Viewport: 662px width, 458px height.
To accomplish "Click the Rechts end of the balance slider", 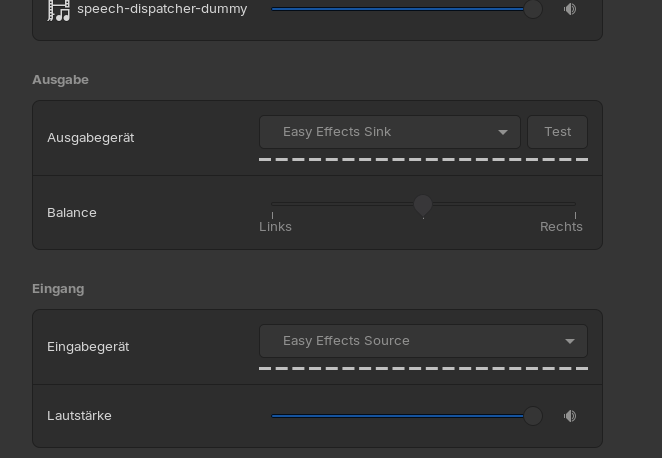I will (575, 205).
